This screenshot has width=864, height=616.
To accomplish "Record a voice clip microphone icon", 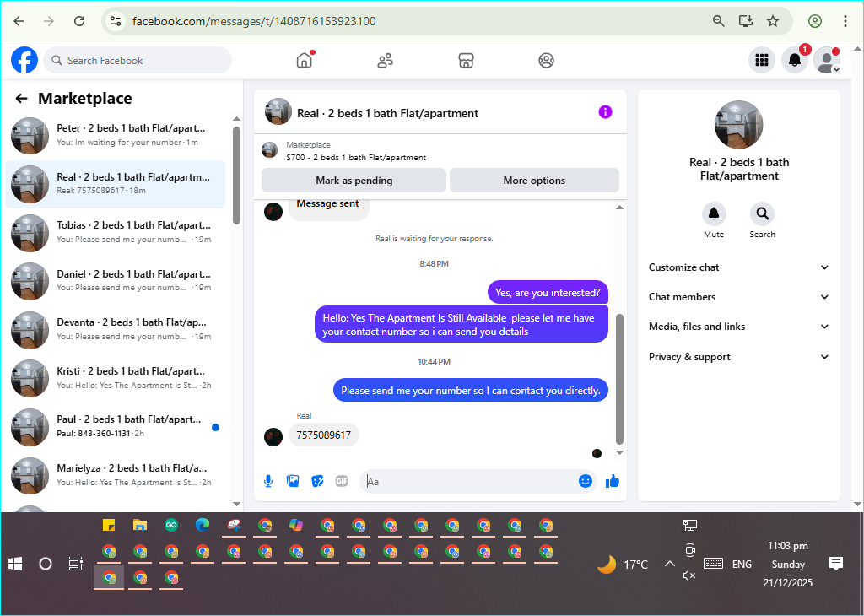I will 268,481.
